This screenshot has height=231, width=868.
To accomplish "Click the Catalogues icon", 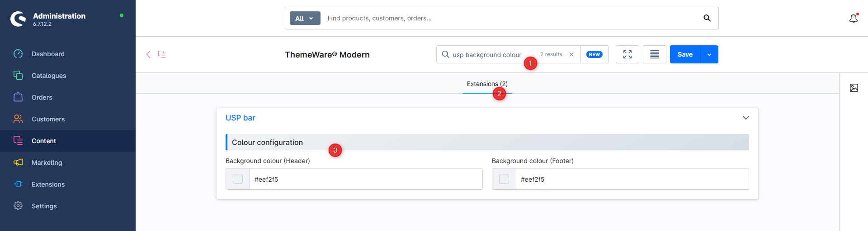I will pos(18,75).
